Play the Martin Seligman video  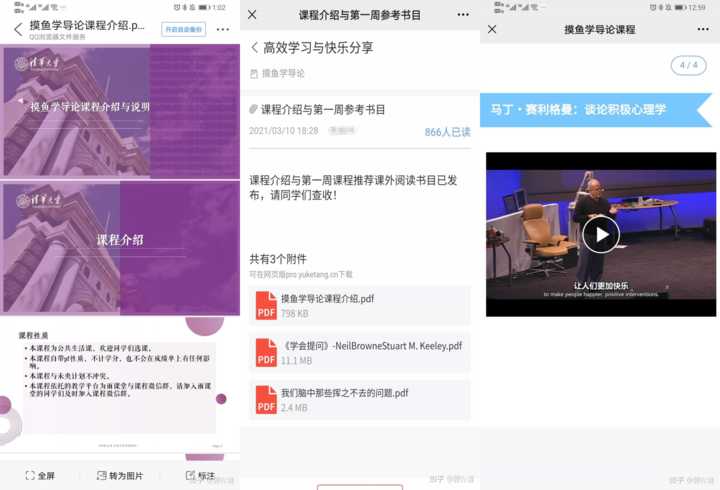[601, 234]
